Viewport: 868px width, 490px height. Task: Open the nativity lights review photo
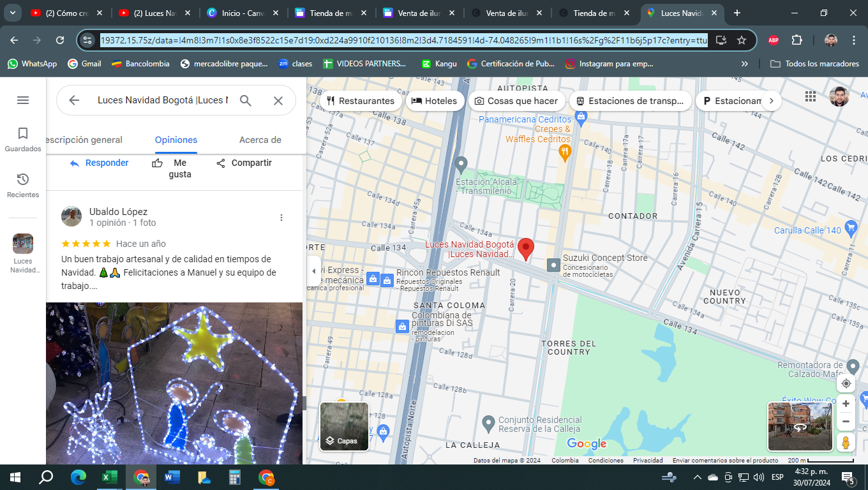coord(174,383)
